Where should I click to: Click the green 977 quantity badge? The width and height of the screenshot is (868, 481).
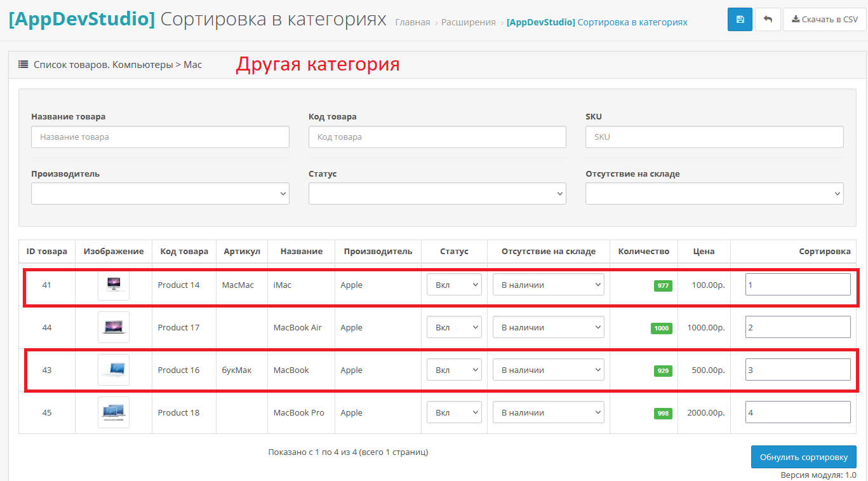point(663,286)
